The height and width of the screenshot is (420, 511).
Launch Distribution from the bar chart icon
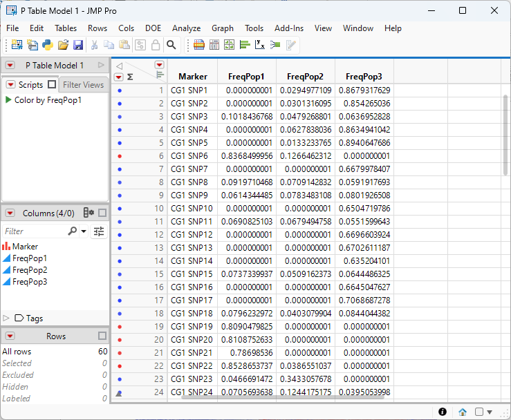click(x=245, y=45)
